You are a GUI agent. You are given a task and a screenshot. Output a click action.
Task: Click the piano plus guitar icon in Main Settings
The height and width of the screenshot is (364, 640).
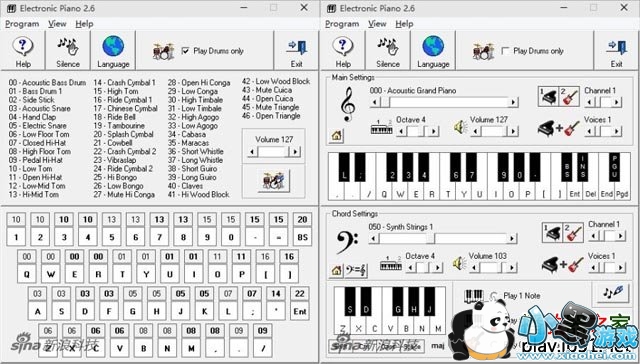559,128
